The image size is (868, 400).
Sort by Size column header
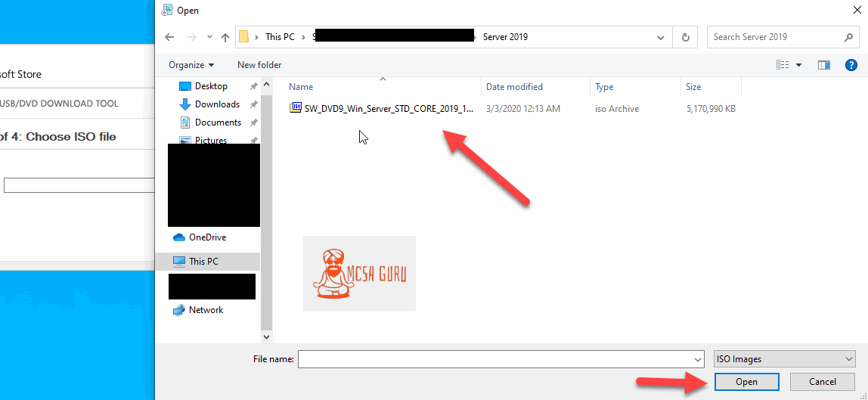tap(693, 87)
